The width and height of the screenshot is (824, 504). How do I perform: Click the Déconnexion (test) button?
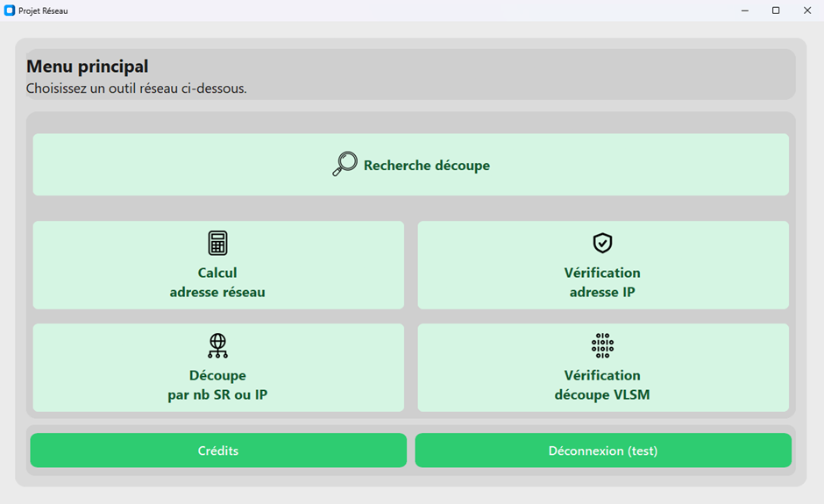(x=603, y=451)
